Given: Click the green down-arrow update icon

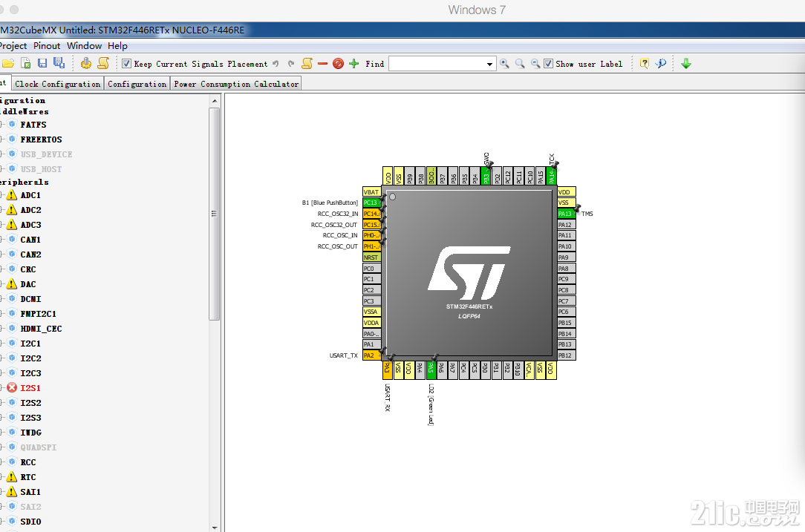Looking at the screenshot, I should (x=686, y=64).
